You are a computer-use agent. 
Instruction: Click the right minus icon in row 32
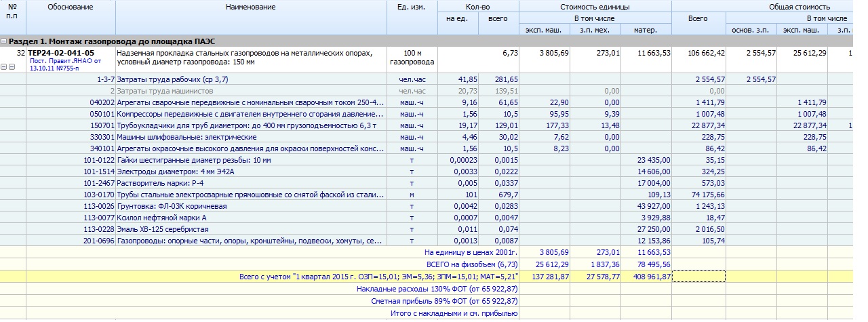(12, 67)
